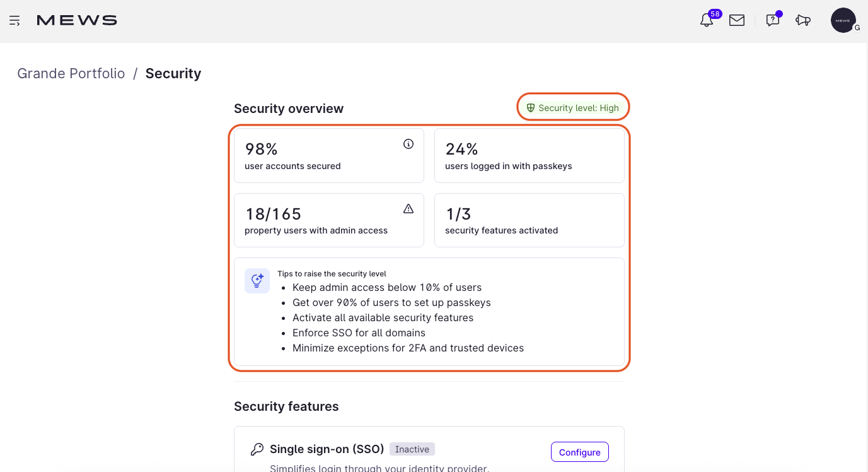Open the navigation sidebar menu
Viewport: 868px width, 472px height.
point(15,20)
